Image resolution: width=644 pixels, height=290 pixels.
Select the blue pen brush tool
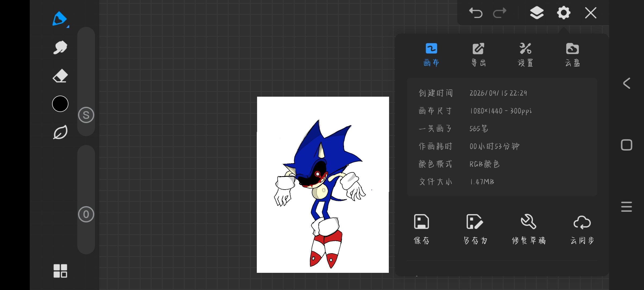[x=60, y=19]
